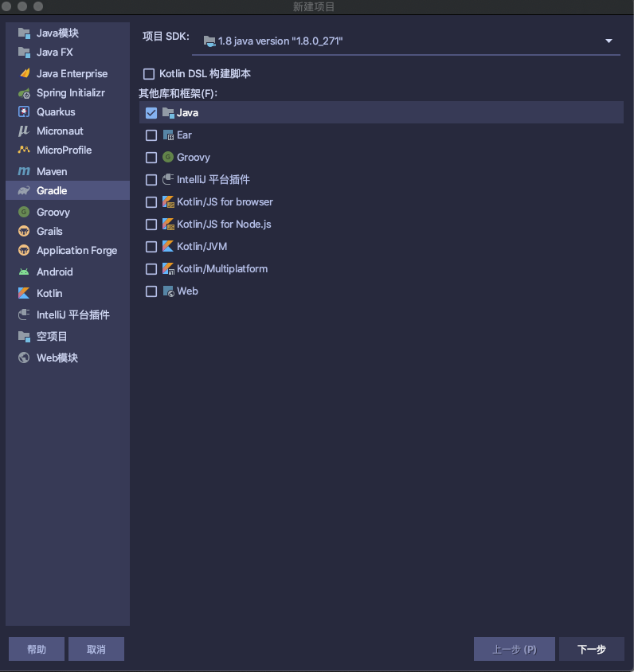Enable Kotlin DSL 构建脚本 checkbox
634x672 pixels.
click(149, 74)
